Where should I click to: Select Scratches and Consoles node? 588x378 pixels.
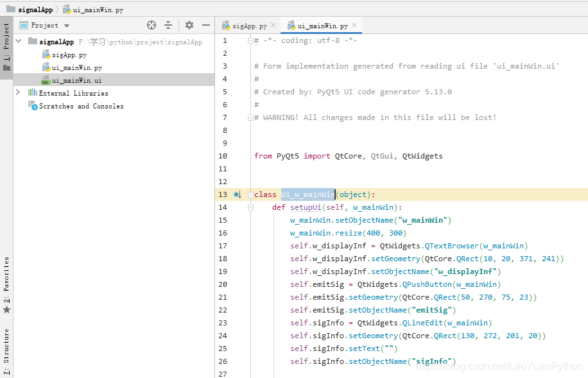pos(82,106)
